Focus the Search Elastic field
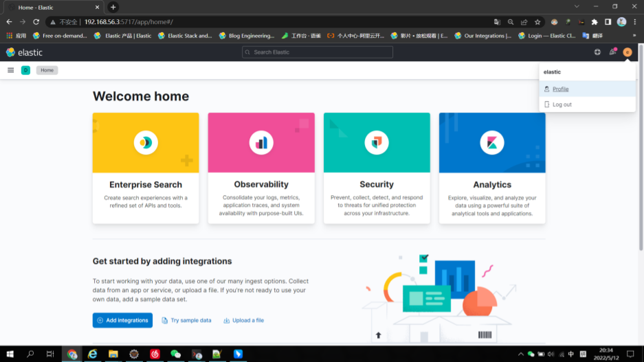 (x=317, y=52)
